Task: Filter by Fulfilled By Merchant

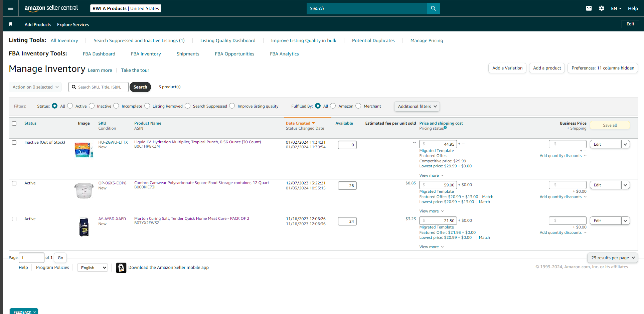Action: (x=358, y=106)
